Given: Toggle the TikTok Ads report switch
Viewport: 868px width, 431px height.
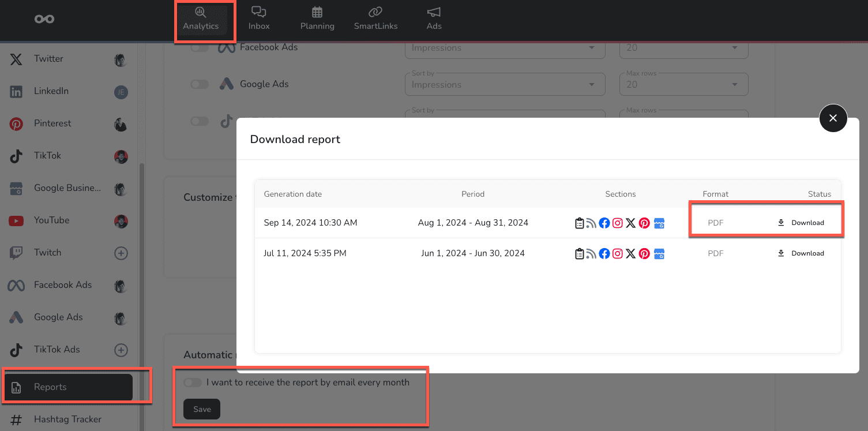Looking at the screenshot, I should pos(200,121).
